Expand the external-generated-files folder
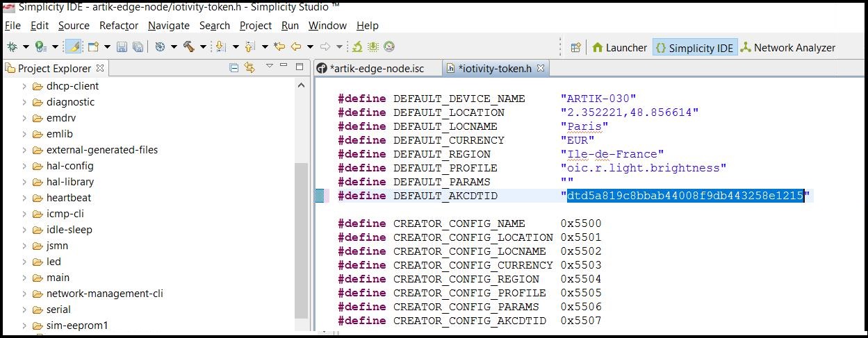This screenshot has height=338, width=868. point(24,150)
